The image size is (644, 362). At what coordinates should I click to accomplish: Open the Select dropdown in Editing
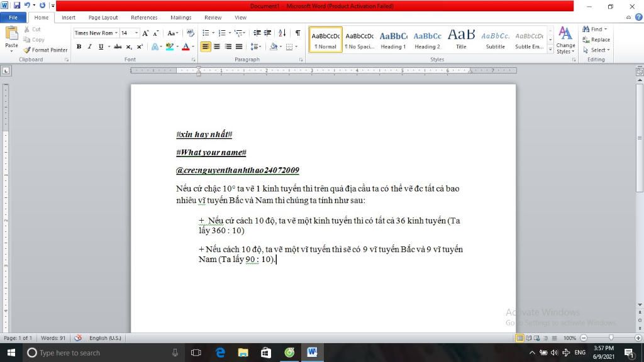coord(596,50)
